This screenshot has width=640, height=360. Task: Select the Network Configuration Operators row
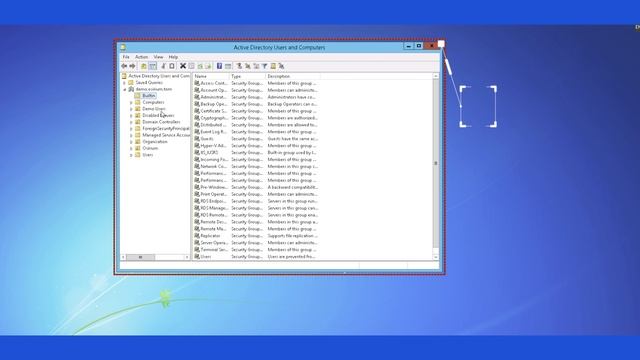(x=256, y=166)
